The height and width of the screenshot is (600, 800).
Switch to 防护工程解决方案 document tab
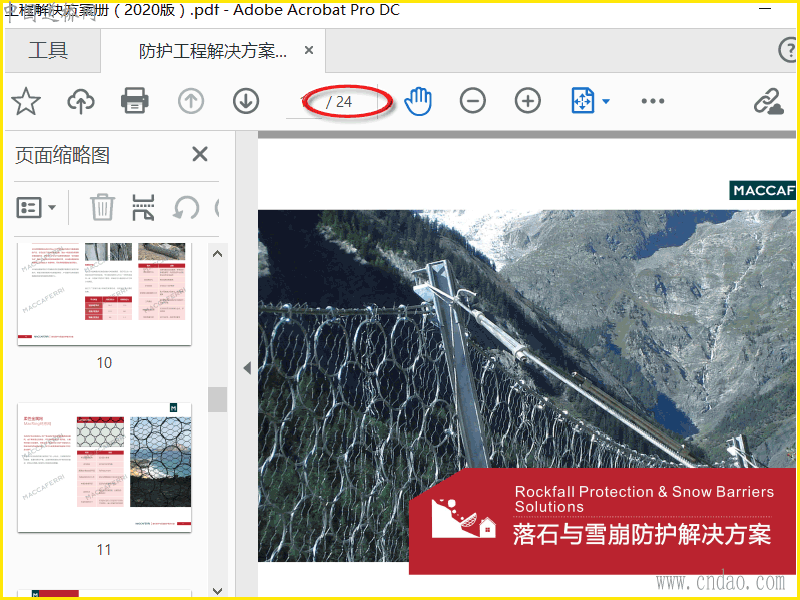coord(213,51)
